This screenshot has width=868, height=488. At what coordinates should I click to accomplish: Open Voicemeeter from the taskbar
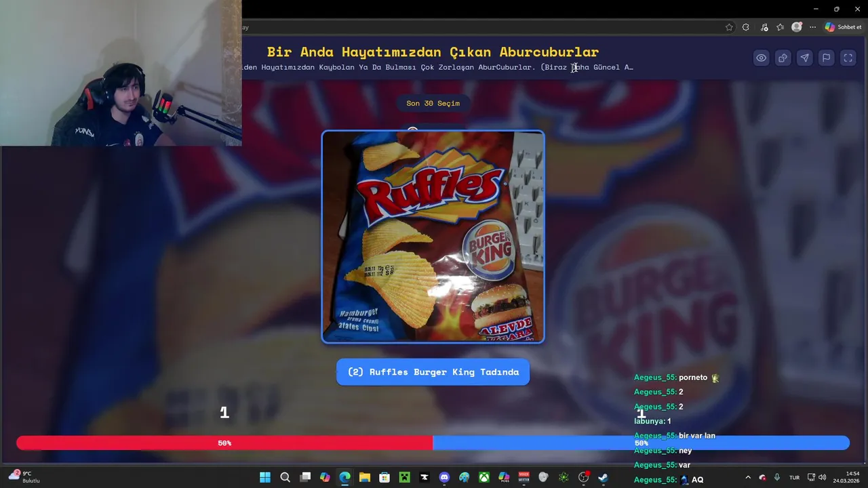coord(524,477)
